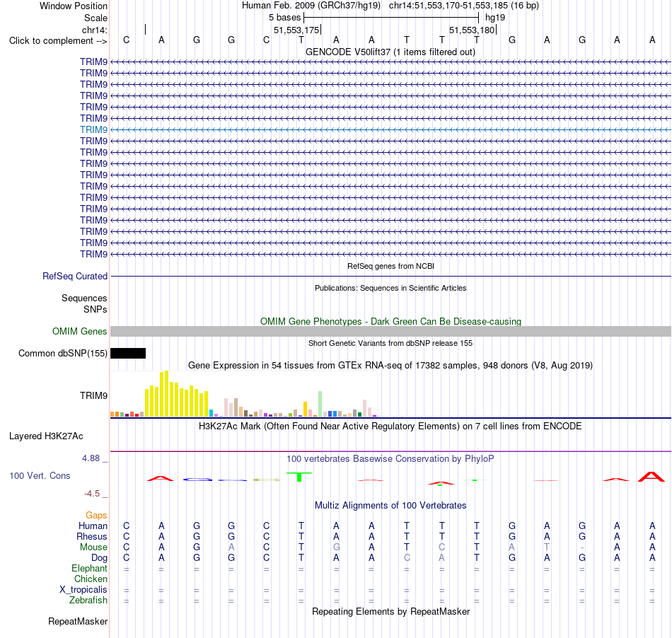672x638 pixels.
Task: Click the RefSeq Curated intron line
Action: 391,277
